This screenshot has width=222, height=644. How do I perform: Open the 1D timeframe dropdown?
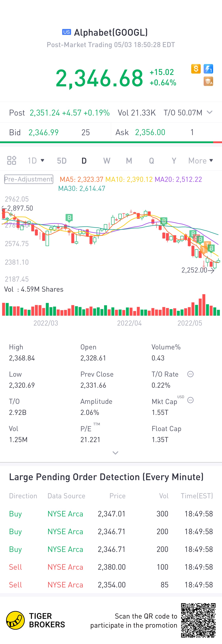[x=36, y=161]
